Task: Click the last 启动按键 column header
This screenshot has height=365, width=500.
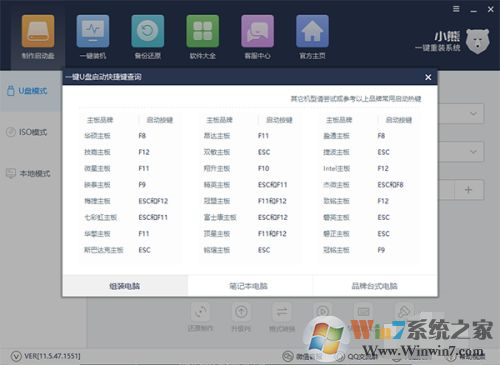Action: 399,120
